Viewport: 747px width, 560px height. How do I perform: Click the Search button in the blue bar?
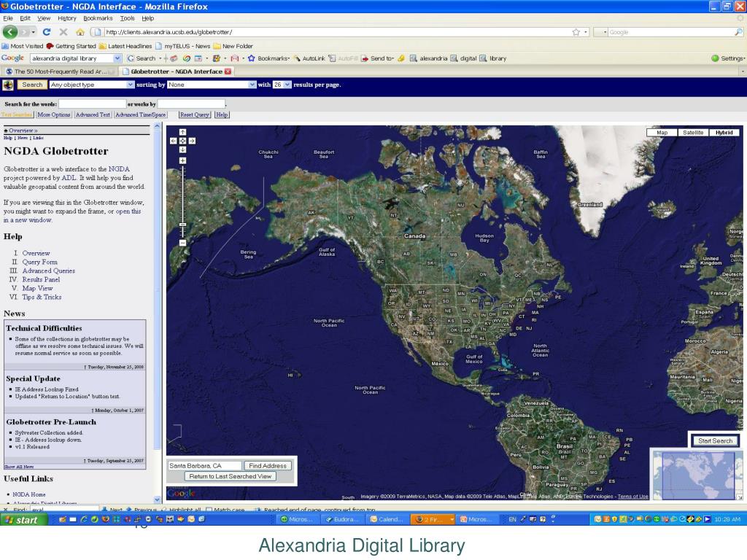click(32, 85)
